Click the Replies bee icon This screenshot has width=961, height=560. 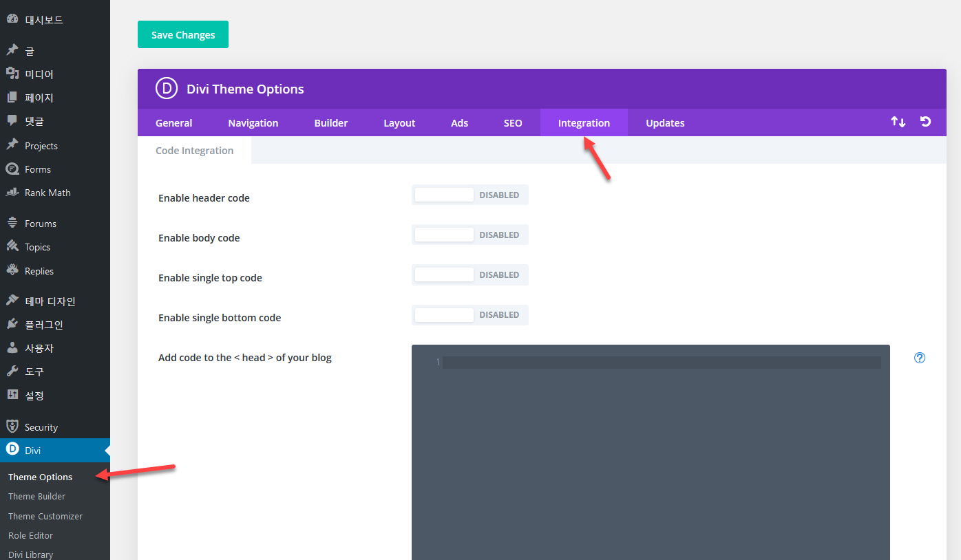[12, 270]
